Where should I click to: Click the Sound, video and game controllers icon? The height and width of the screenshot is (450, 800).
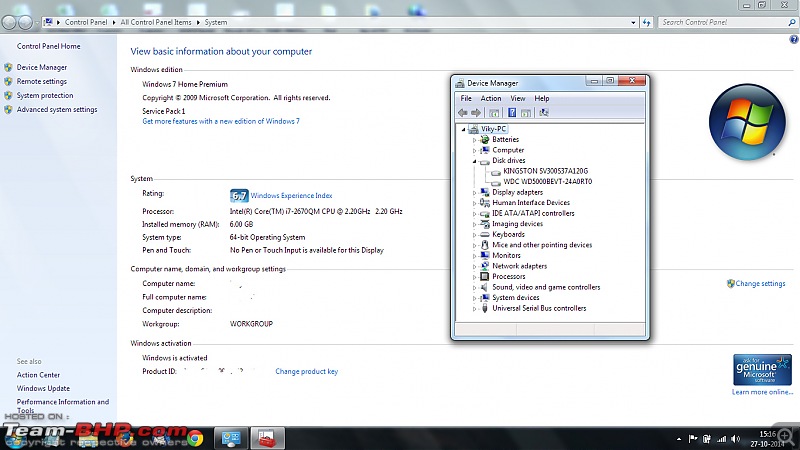point(485,287)
